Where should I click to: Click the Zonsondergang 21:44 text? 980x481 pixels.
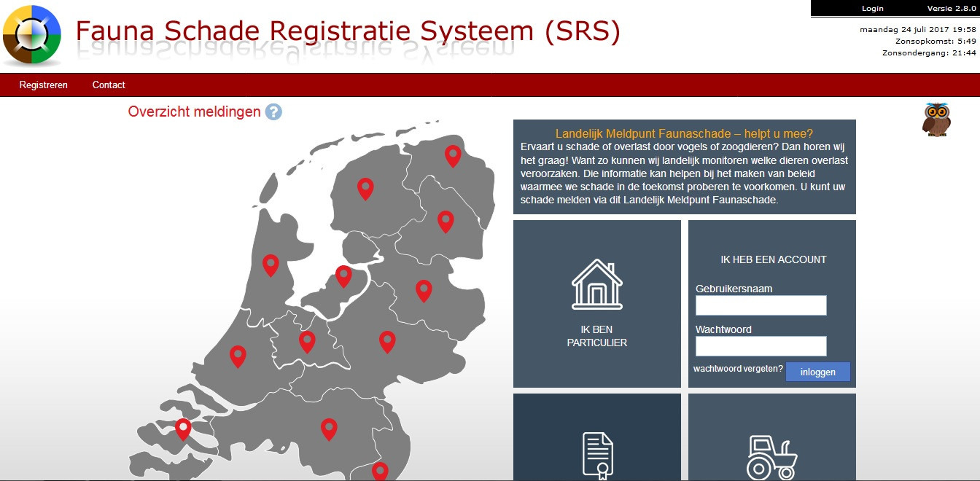coord(929,53)
